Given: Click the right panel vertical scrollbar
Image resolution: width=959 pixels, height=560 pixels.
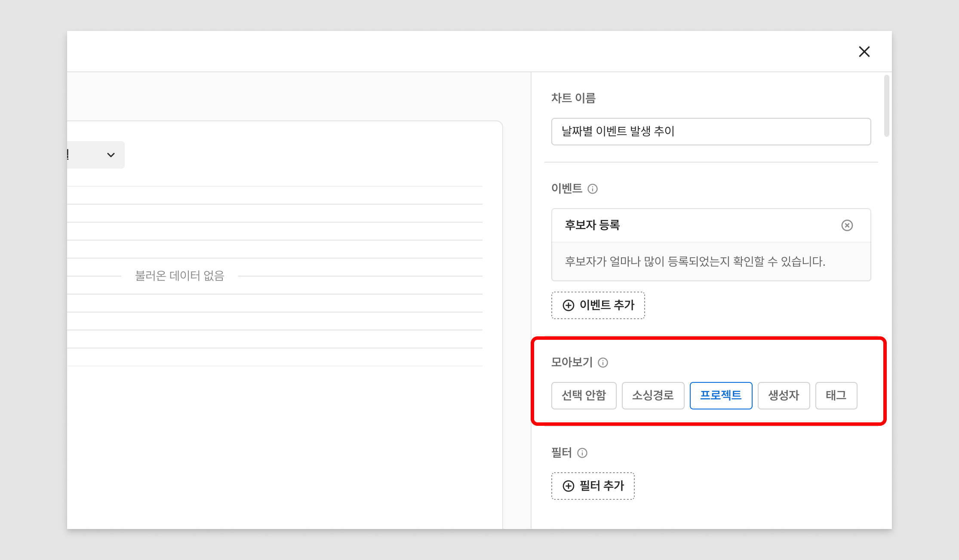Looking at the screenshot, I should (x=886, y=106).
